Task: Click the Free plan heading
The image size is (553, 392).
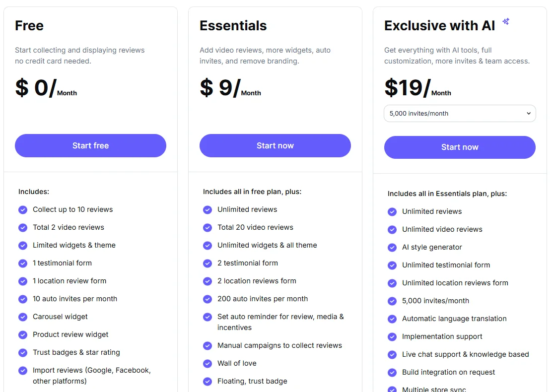Action: pyautogui.click(x=29, y=25)
